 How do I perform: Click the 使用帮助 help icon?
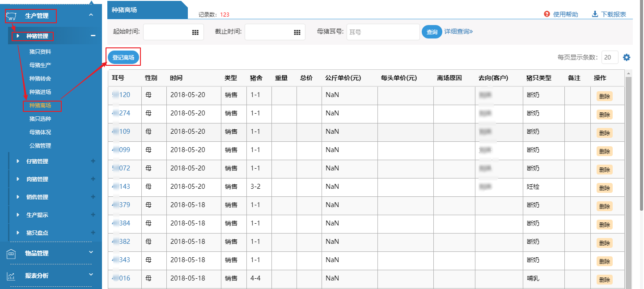pyautogui.click(x=547, y=14)
